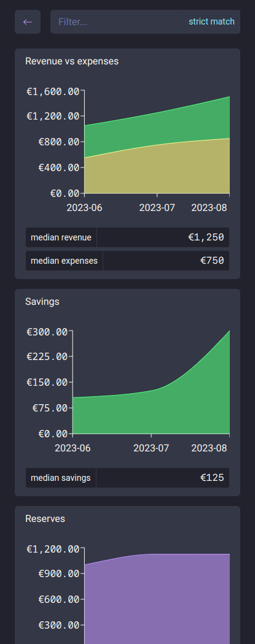The image size is (255, 644).
Task: Click 2023-08 label under revenue chart
Action: pos(209,208)
